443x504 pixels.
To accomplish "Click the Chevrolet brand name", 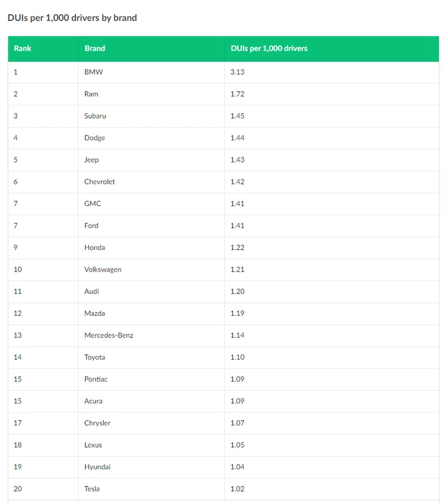I will (99, 182).
